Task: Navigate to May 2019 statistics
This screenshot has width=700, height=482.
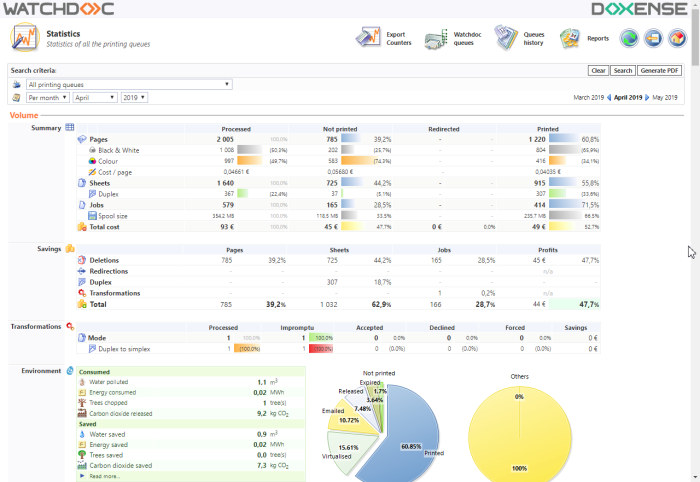Action: point(667,98)
